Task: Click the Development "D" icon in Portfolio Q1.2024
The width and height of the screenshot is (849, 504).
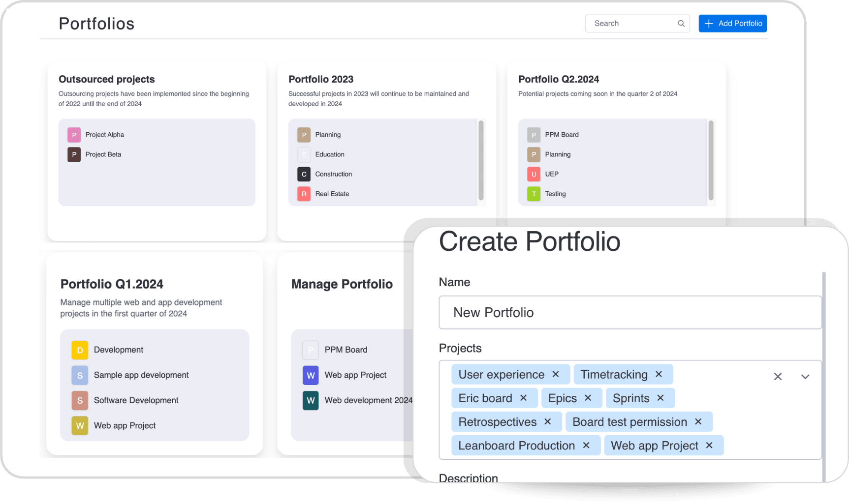Action: [x=80, y=350]
